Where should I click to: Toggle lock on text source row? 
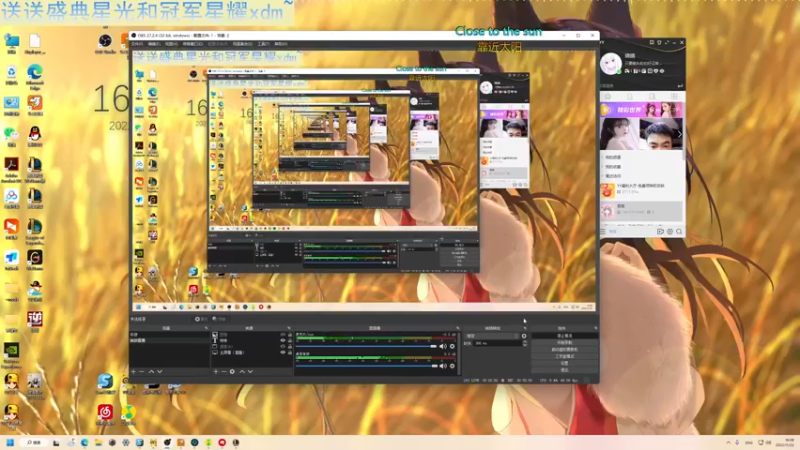tap(290, 340)
